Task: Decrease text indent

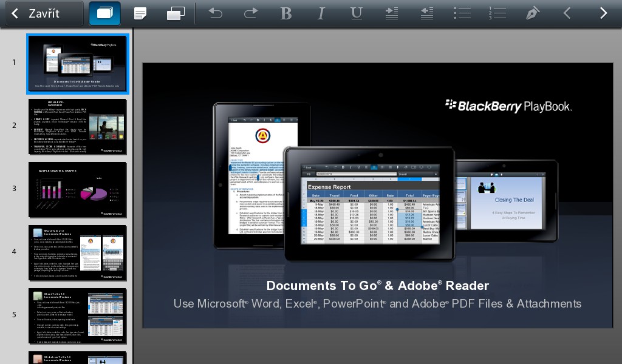Action: 427,13
